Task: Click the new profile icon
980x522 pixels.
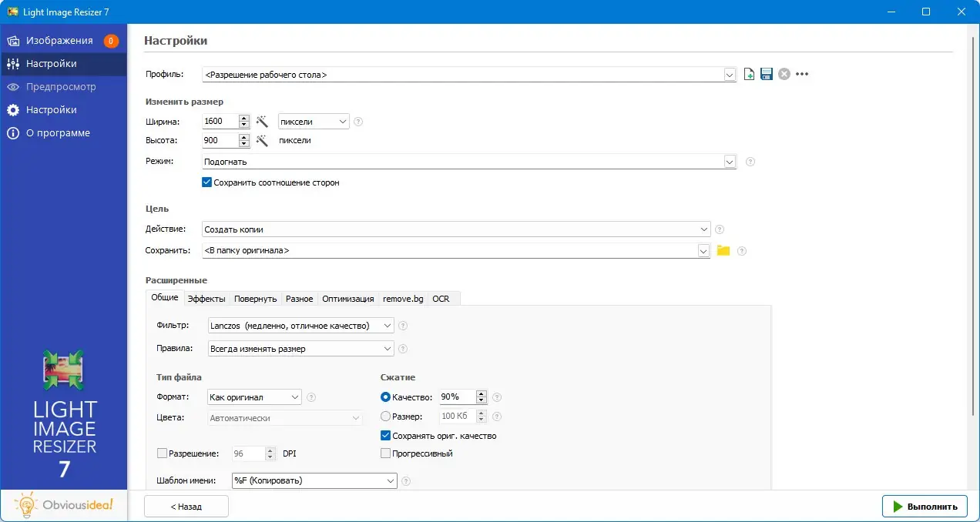Action: pyautogui.click(x=750, y=75)
